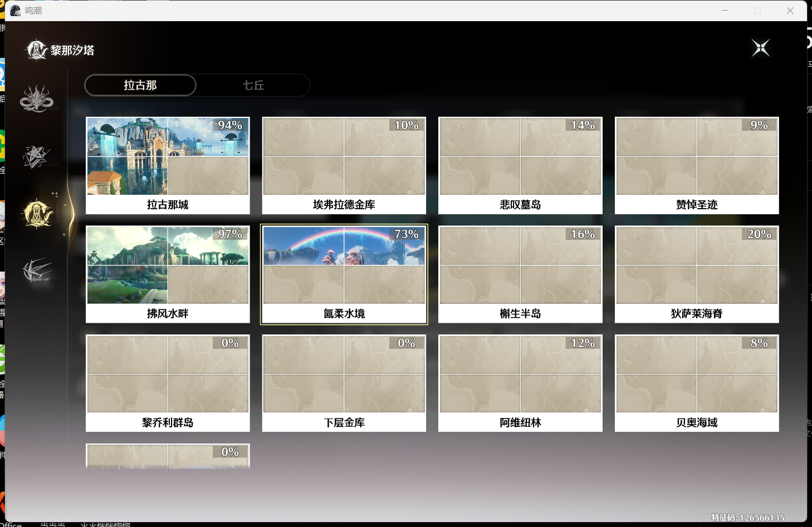812x527 pixels.
Task: Open the 黎乔利群岛 area card
Action: click(168, 383)
